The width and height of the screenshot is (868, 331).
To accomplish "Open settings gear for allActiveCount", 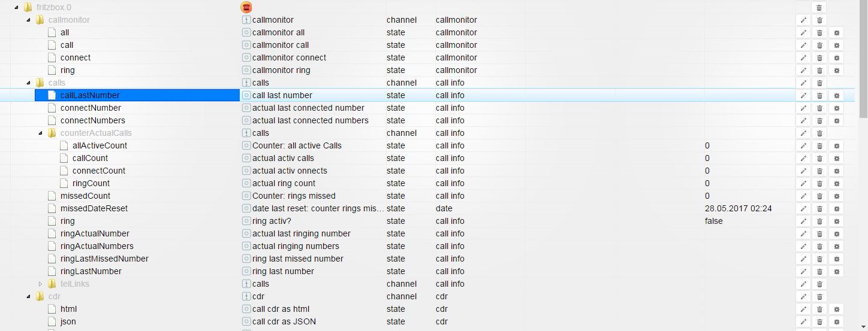I will (x=836, y=145).
